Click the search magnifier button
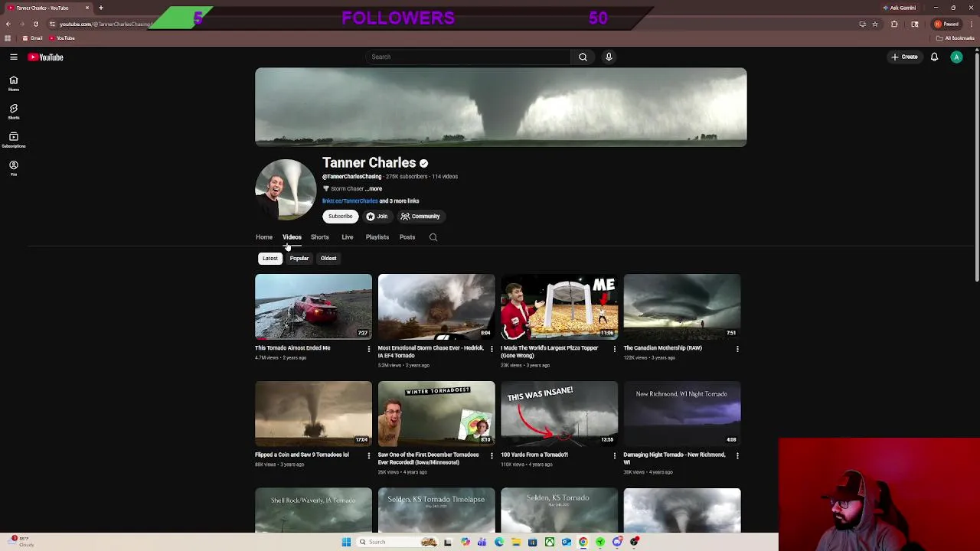 click(x=583, y=57)
